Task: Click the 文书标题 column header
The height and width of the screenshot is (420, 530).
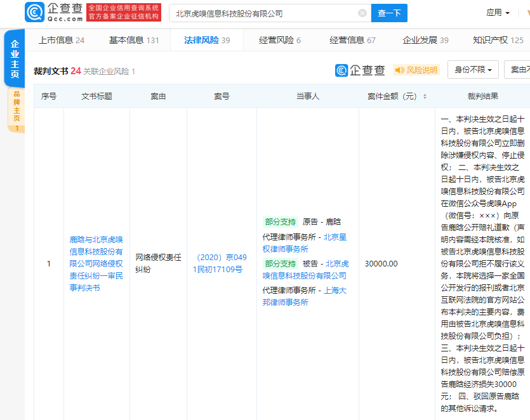Action: [x=96, y=96]
